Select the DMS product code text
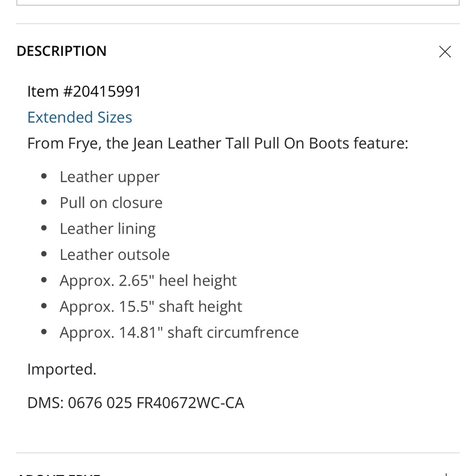The height and width of the screenshot is (476, 476). click(136, 402)
